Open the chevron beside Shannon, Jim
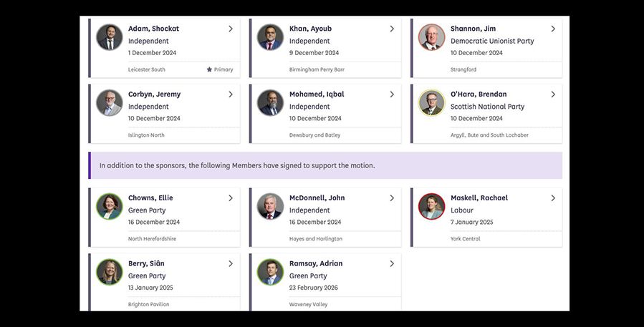Screen dimensions: 644x327 (x=553, y=29)
